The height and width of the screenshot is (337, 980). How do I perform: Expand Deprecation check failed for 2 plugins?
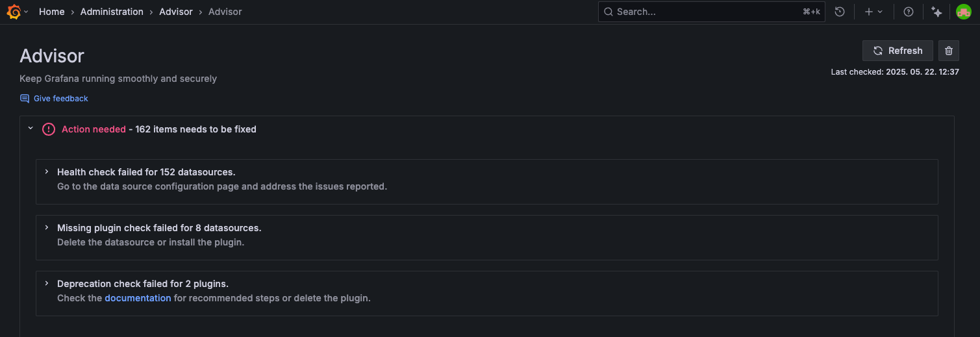(x=47, y=284)
